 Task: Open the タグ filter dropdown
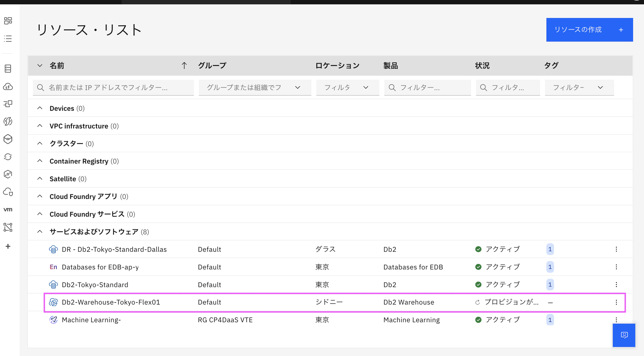[579, 88]
